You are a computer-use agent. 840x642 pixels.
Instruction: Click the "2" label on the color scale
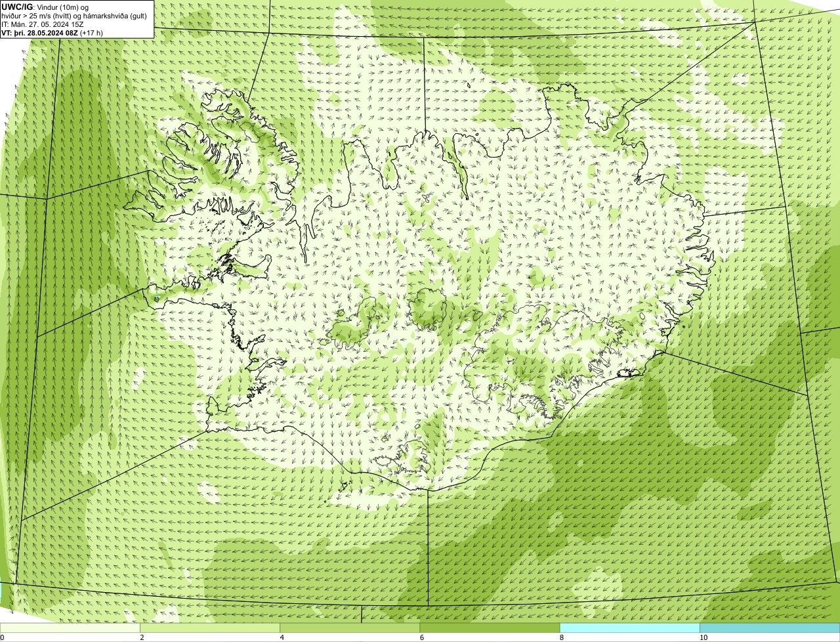142,637
